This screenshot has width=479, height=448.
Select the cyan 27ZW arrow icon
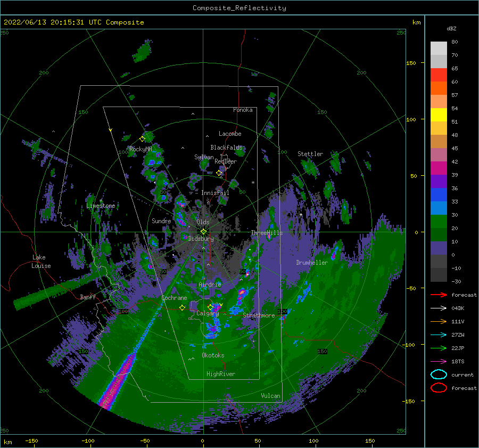pos(439,335)
